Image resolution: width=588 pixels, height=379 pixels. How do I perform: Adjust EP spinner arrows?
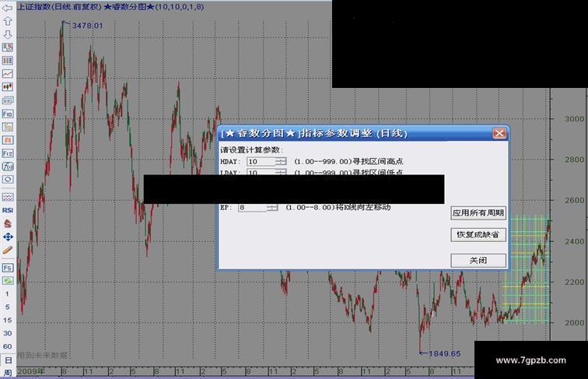point(273,207)
